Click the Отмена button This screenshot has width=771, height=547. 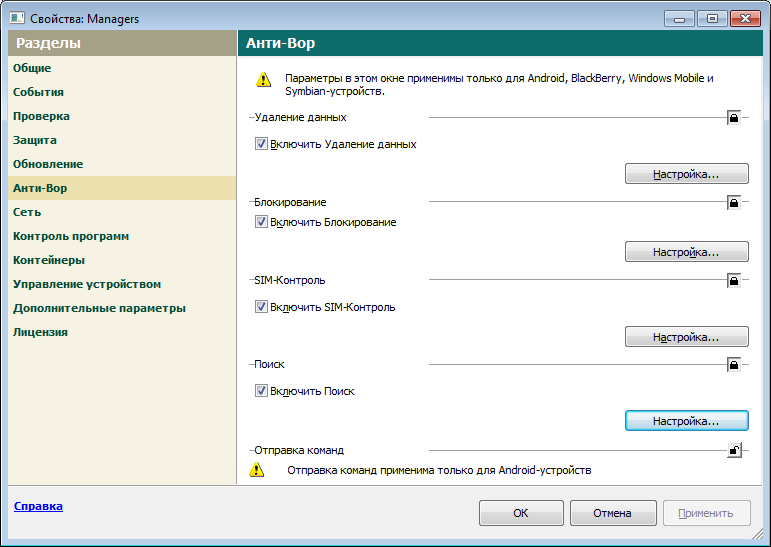[612, 513]
